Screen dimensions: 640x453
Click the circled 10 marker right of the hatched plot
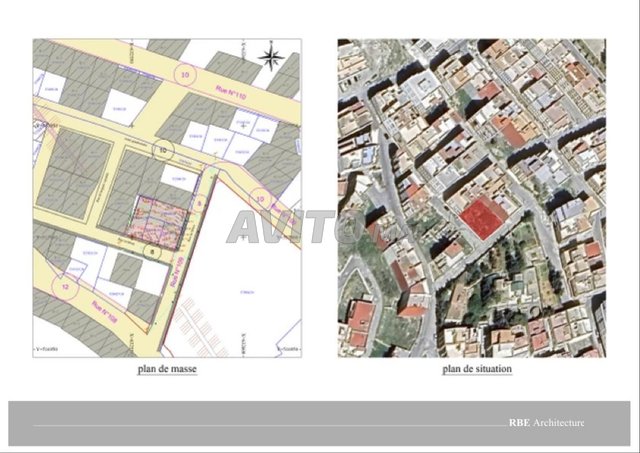pos(261,200)
